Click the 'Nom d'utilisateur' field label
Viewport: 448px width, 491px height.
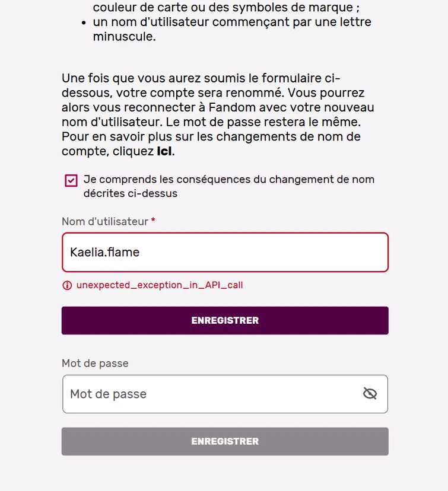coord(104,222)
